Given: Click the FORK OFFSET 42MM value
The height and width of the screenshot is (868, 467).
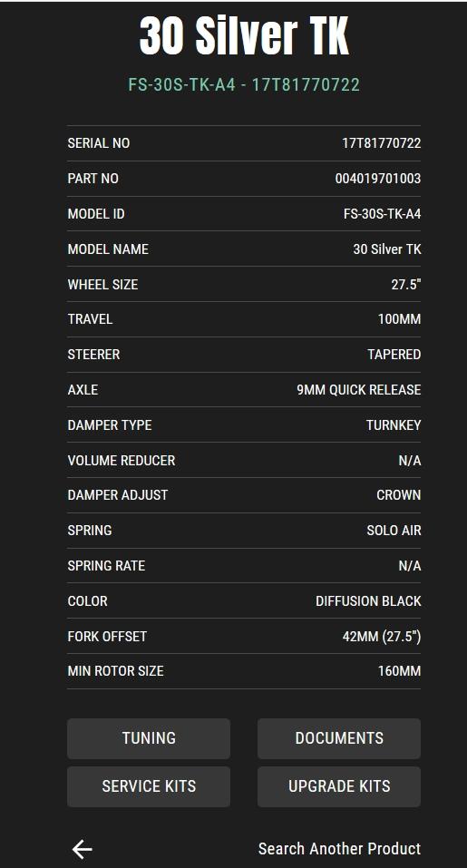Looking at the screenshot, I should click(382, 637).
